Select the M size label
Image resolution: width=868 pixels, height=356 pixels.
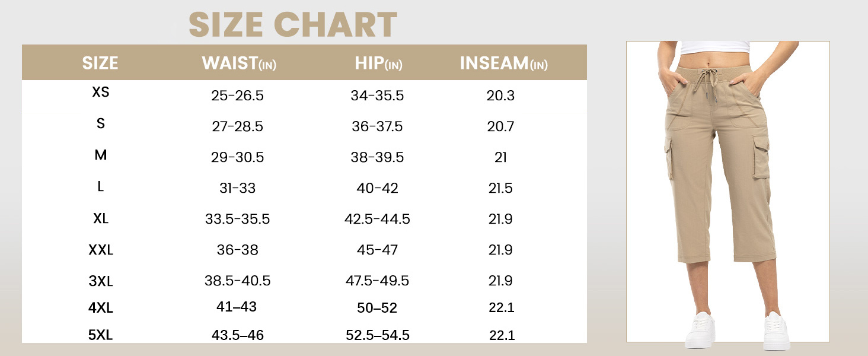(101, 155)
